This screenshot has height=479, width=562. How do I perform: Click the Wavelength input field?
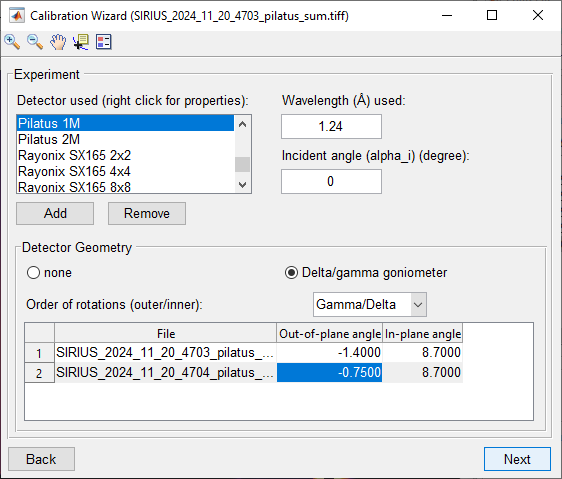click(x=331, y=127)
